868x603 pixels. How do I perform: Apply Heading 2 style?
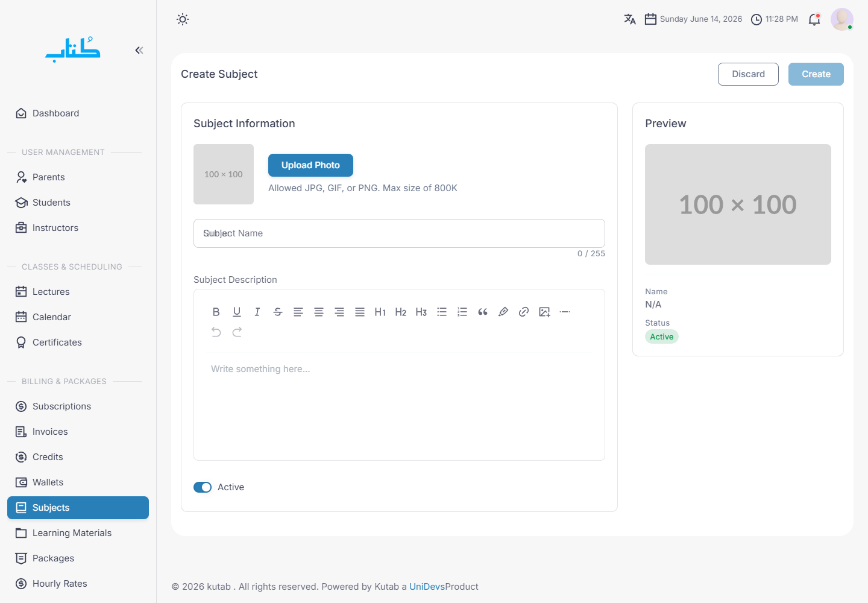click(401, 312)
